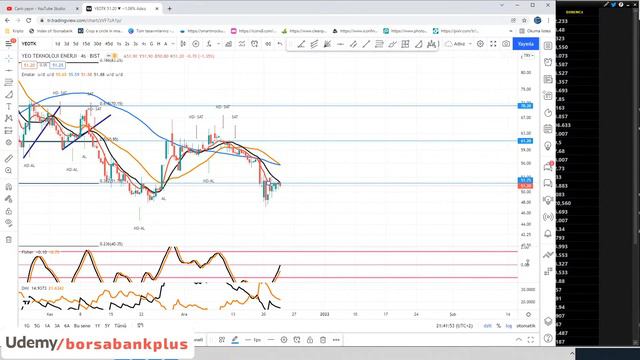Select the triangle shape drawing tool
The height and width of the screenshot is (360, 640).
pos(418,44)
